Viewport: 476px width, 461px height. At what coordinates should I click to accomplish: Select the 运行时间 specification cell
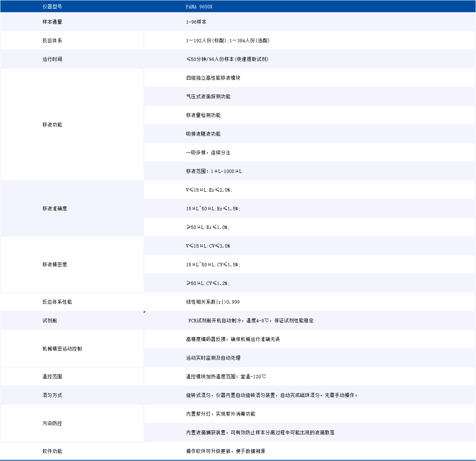click(227, 59)
